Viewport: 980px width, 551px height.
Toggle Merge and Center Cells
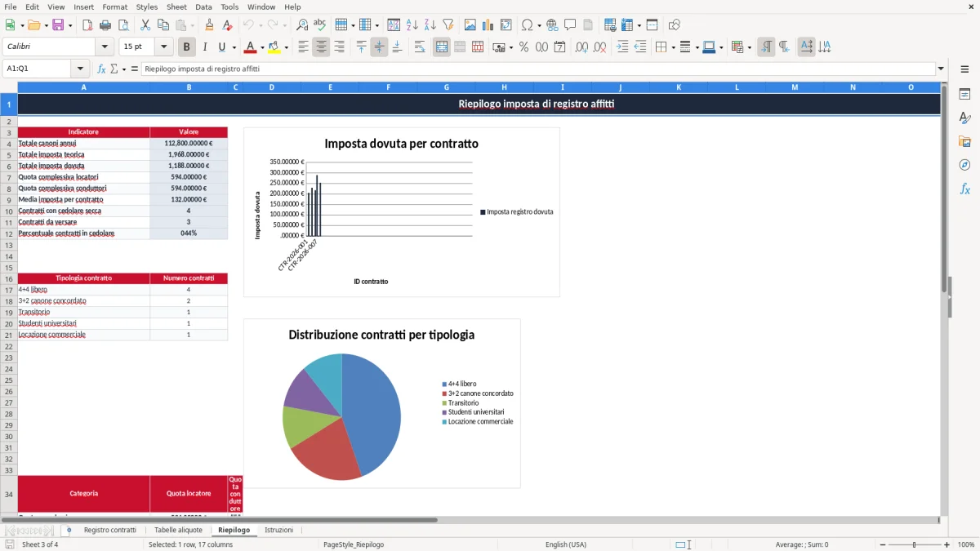(x=442, y=47)
